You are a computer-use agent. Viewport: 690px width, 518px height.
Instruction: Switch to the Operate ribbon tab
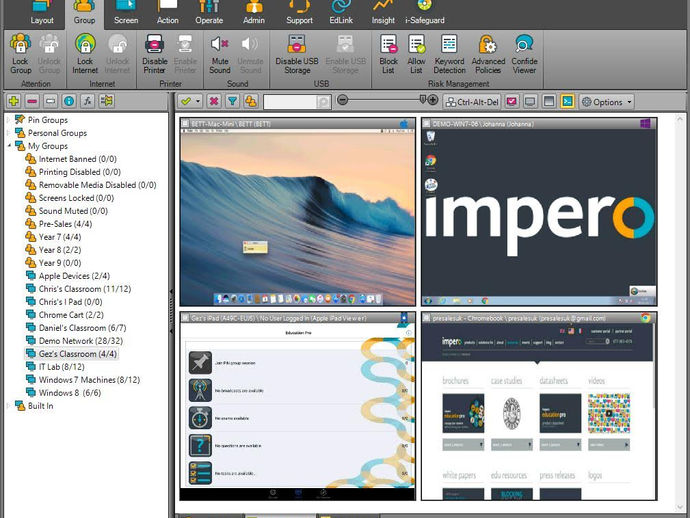coord(209,13)
